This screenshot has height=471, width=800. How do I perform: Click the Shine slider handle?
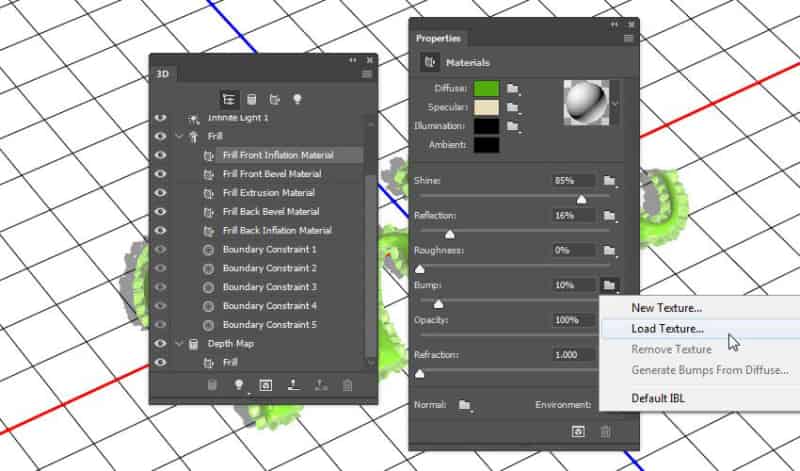click(581, 200)
